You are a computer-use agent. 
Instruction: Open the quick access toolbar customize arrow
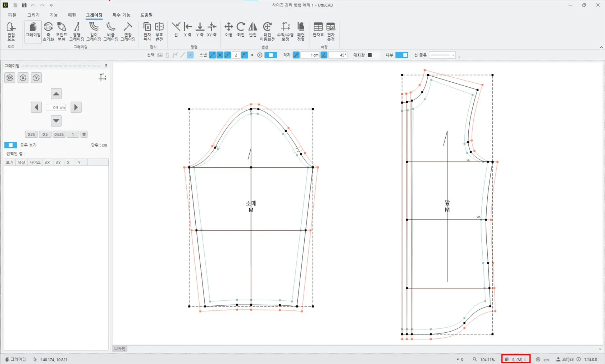coord(51,5)
